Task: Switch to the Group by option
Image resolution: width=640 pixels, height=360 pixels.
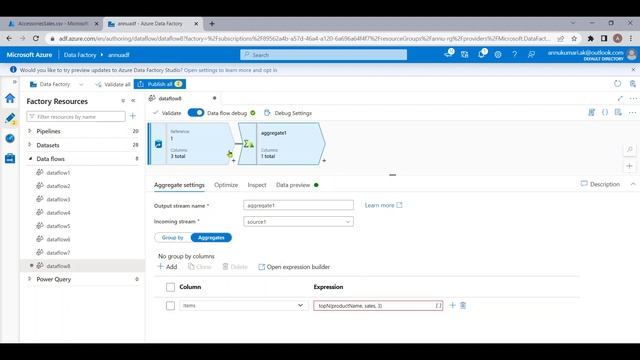Action: [173, 238]
